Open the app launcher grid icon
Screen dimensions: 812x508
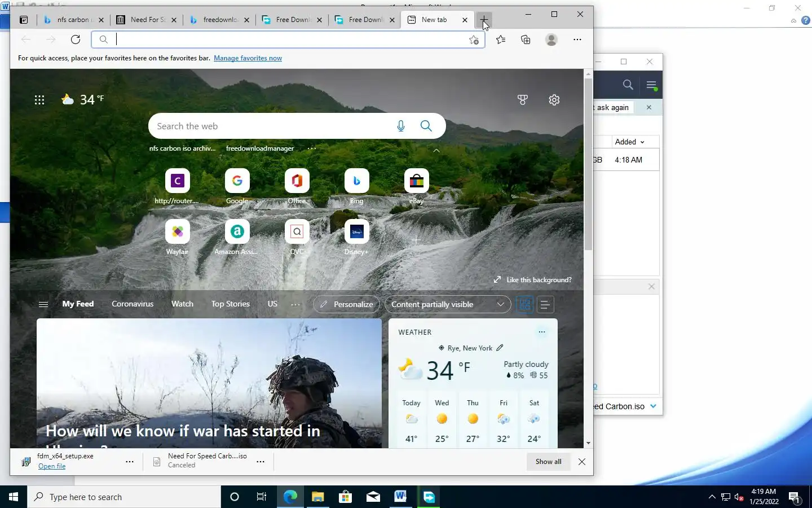click(39, 100)
